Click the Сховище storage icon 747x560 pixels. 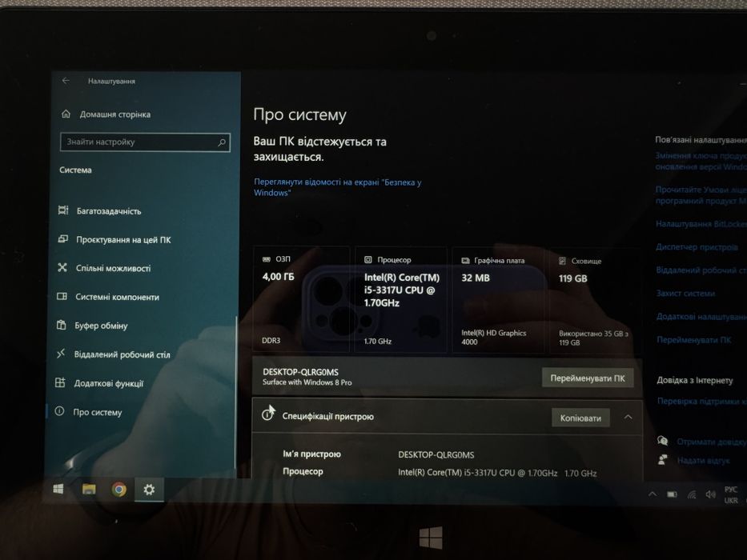(562, 261)
